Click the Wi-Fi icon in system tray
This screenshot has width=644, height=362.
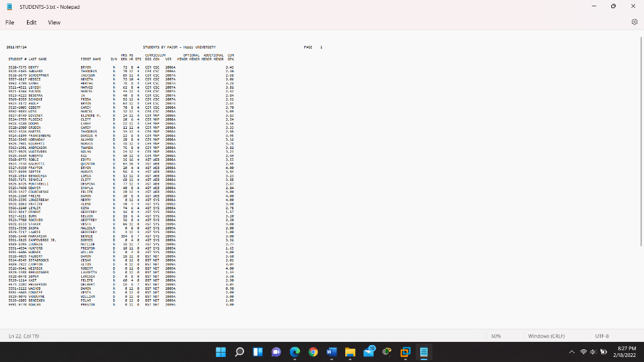point(584,353)
